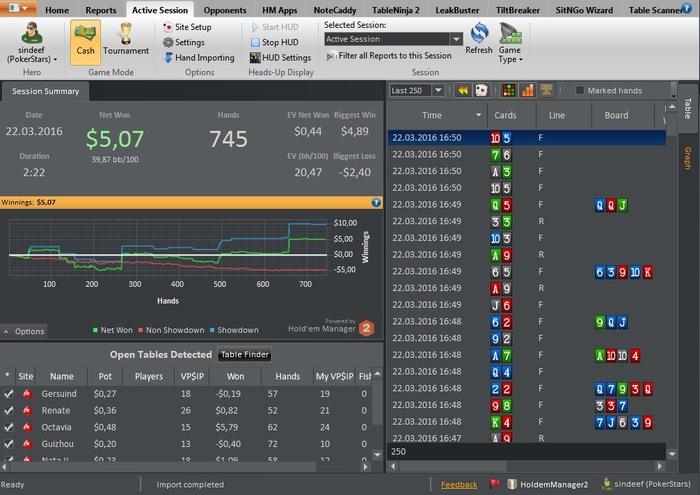Click the Table Finder button
This screenshot has height=495, width=700.
(245, 354)
